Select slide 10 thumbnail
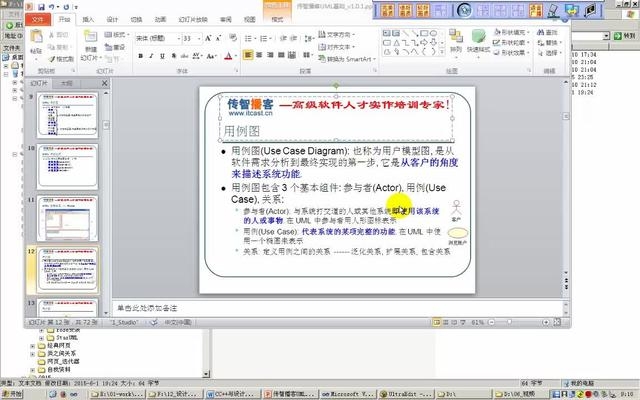The image size is (640, 400). tap(68, 167)
